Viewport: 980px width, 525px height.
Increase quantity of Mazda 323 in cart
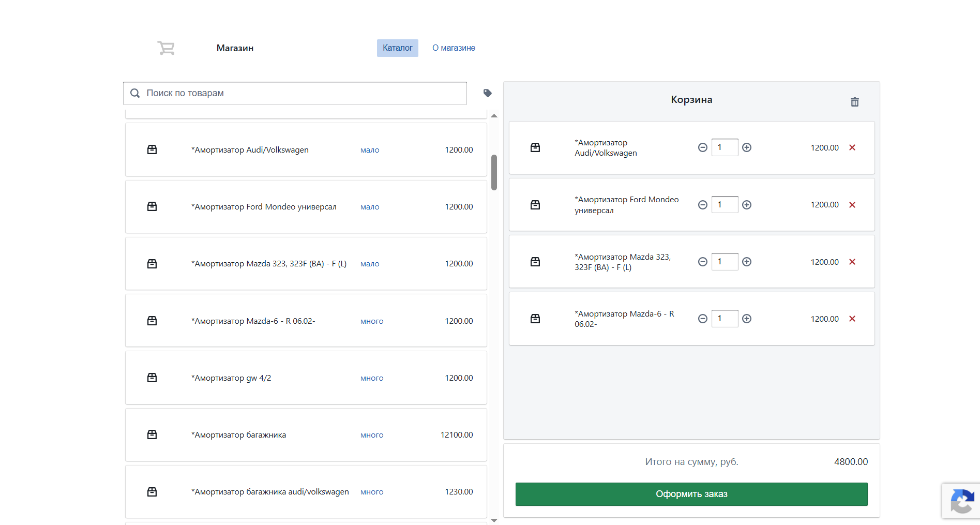747,262
